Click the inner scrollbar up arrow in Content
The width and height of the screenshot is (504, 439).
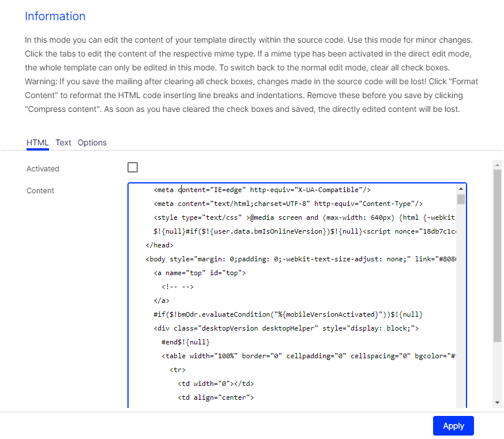pos(461,189)
